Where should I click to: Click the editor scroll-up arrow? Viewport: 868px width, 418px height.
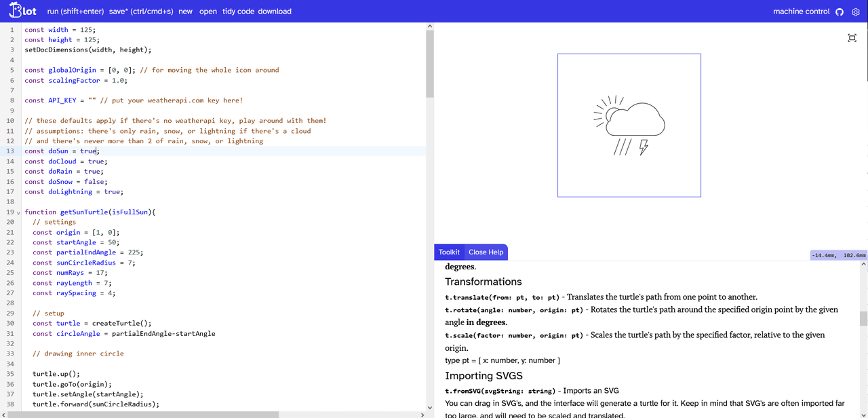coord(429,26)
